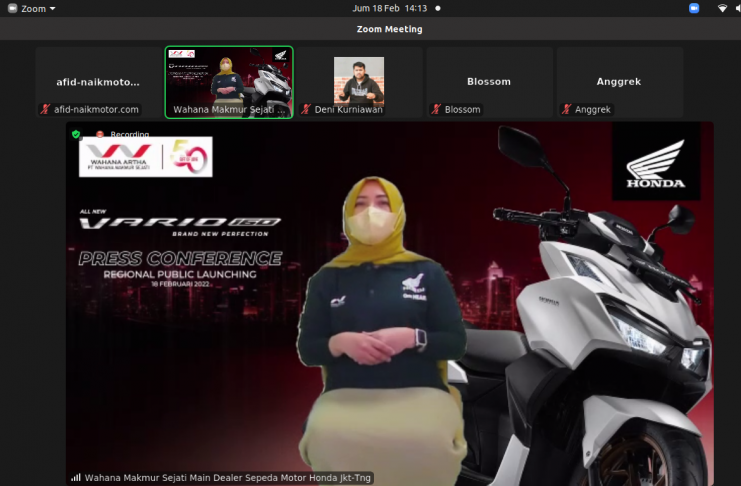The height and width of the screenshot is (486, 741).
Task: Click the Zoom tray icon in top bar
Action: (694, 8)
